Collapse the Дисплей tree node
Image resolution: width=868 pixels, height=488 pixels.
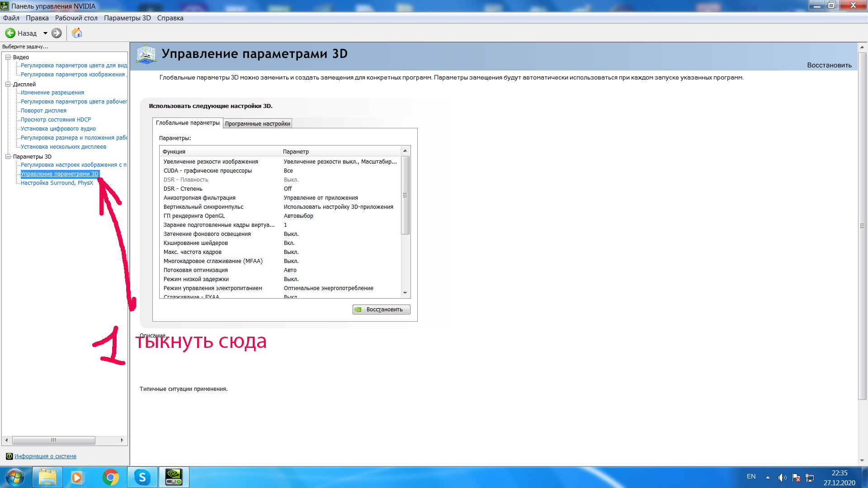tap(8, 84)
